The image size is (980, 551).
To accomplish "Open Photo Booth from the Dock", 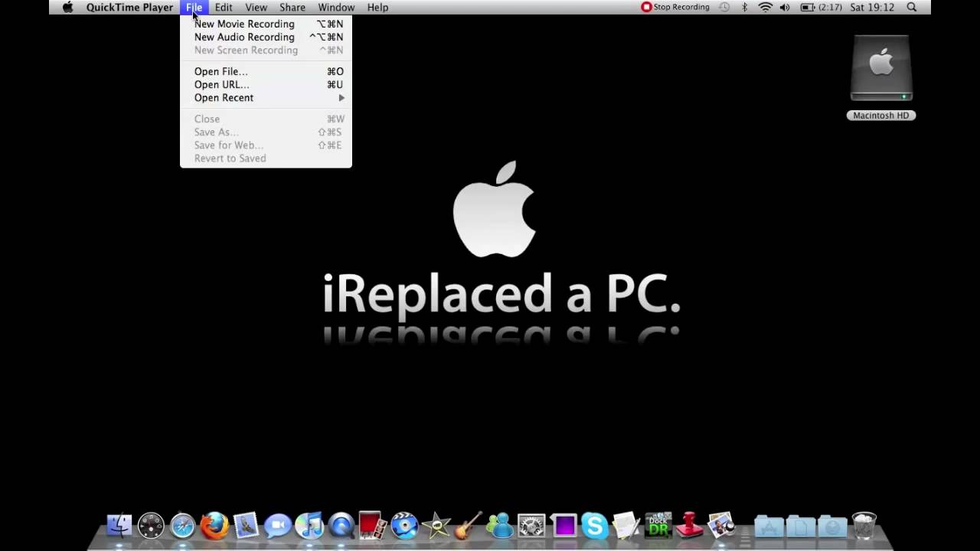I will pos(372,526).
